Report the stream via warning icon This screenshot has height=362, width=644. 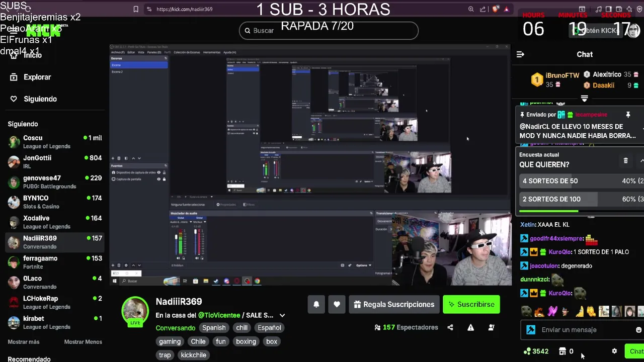[x=470, y=327]
